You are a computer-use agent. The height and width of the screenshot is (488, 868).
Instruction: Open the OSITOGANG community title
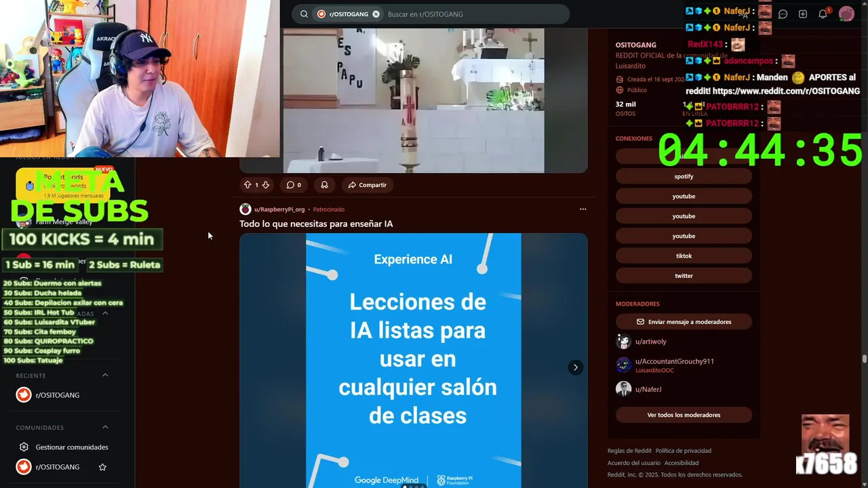(x=635, y=45)
